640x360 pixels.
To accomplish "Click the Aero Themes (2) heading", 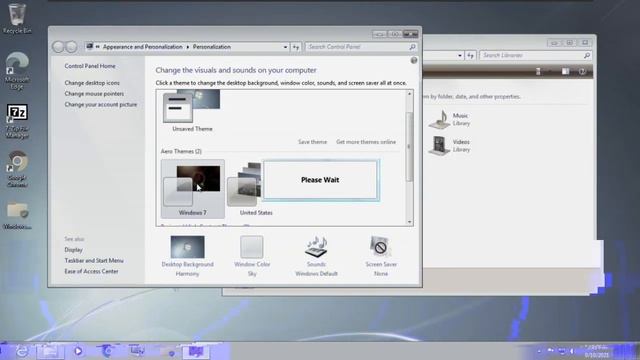I will click(181, 151).
